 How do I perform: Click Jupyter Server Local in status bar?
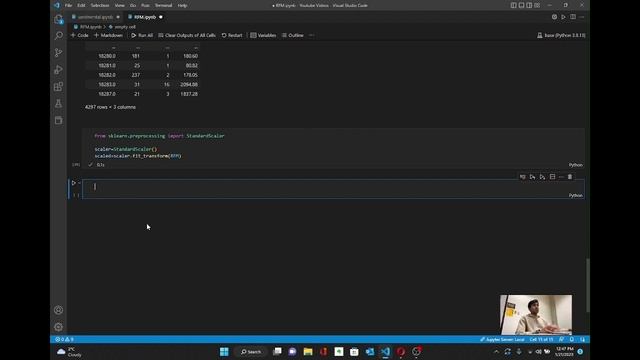(502, 339)
